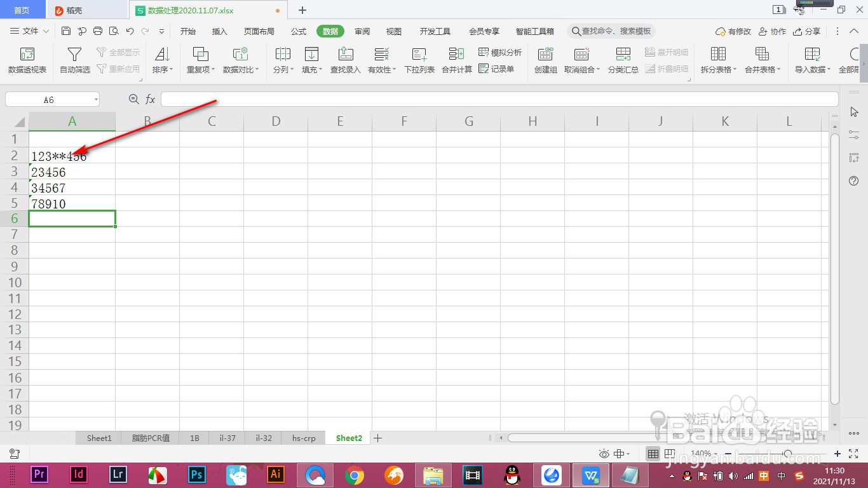The height and width of the screenshot is (488, 868).
Task: Toggle eye-protection mode in status bar
Action: [x=604, y=454]
